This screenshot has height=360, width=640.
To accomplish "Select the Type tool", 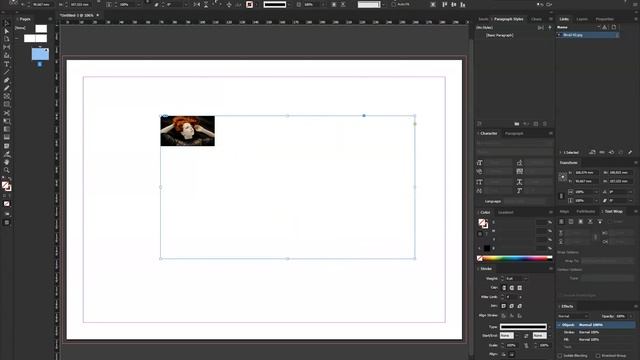I will click(x=7, y=64).
